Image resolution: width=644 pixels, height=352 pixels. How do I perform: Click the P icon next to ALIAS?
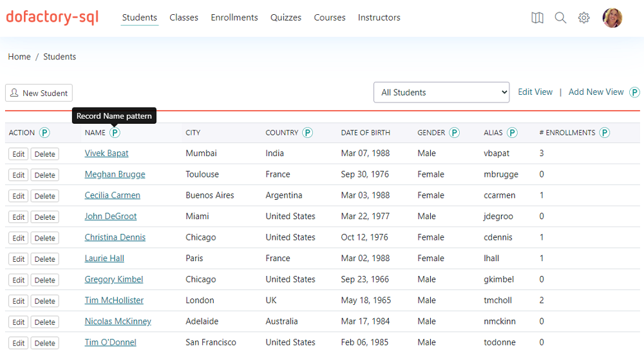pyautogui.click(x=512, y=133)
